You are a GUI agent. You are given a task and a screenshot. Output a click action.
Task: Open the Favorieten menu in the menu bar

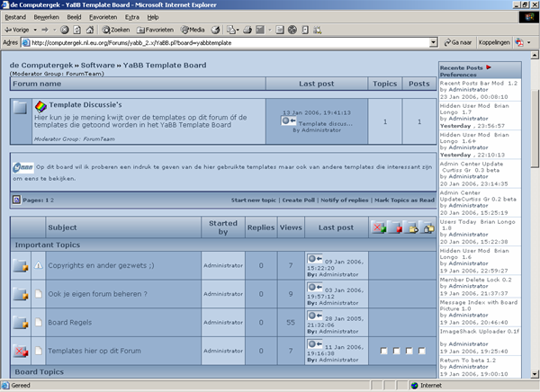[103, 17]
